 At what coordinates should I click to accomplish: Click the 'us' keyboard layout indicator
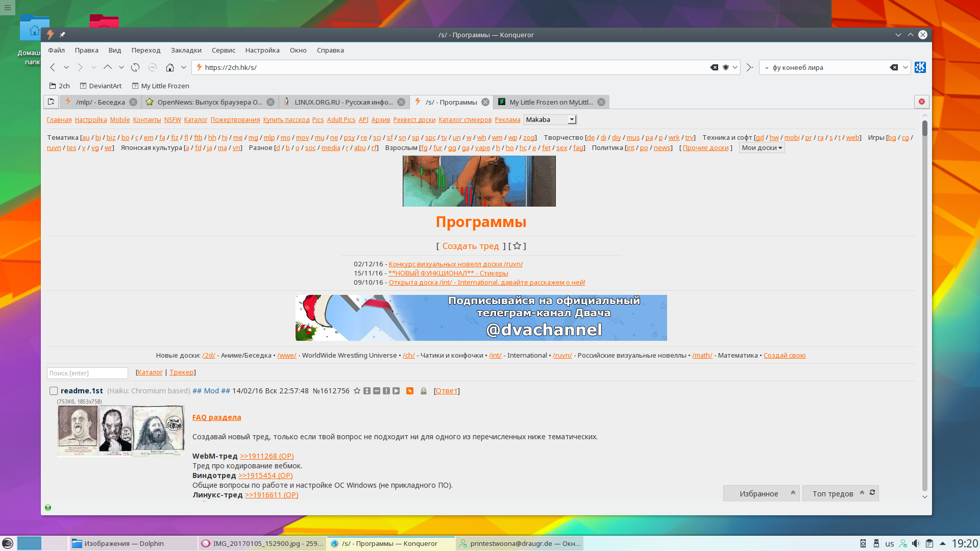[890, 544]
